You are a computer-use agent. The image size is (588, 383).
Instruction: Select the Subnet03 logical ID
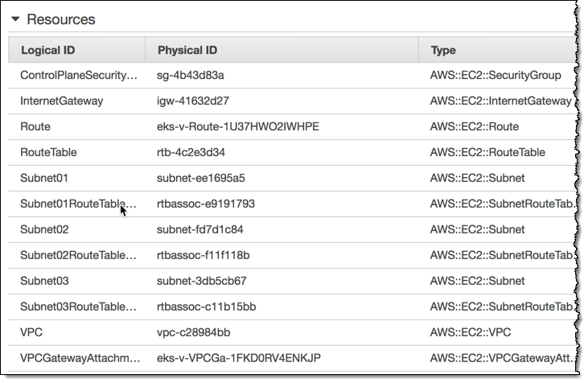44,282
